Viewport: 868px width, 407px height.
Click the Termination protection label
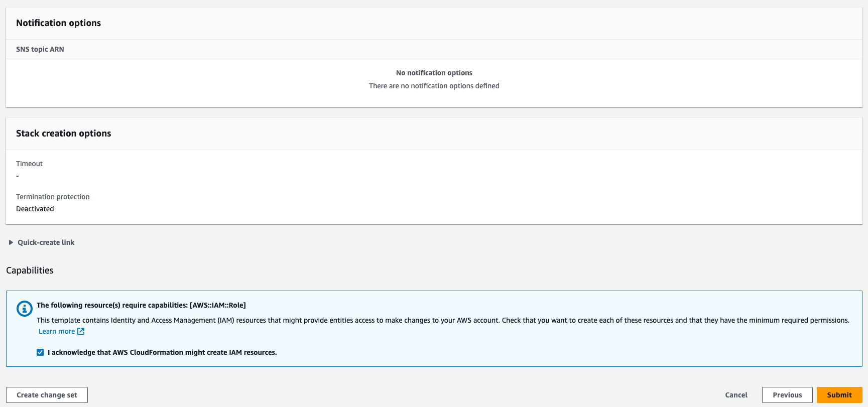coord(53,197)
